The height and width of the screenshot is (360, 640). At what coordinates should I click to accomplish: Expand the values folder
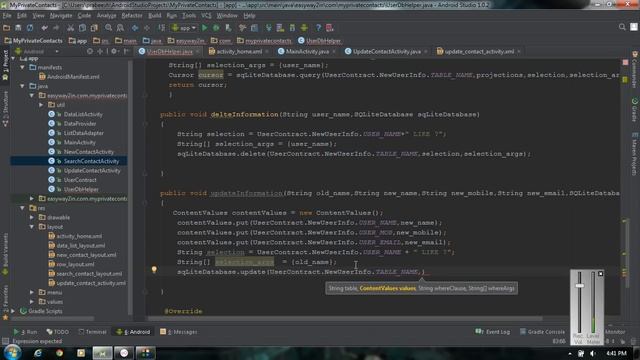click(32, 302)
